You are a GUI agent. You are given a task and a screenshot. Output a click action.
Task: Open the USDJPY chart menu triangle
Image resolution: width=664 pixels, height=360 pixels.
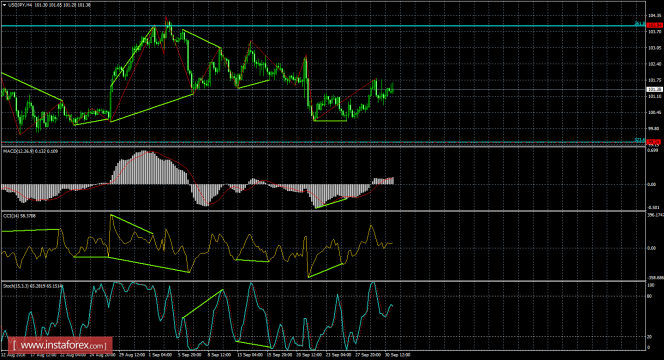(4, 5)
